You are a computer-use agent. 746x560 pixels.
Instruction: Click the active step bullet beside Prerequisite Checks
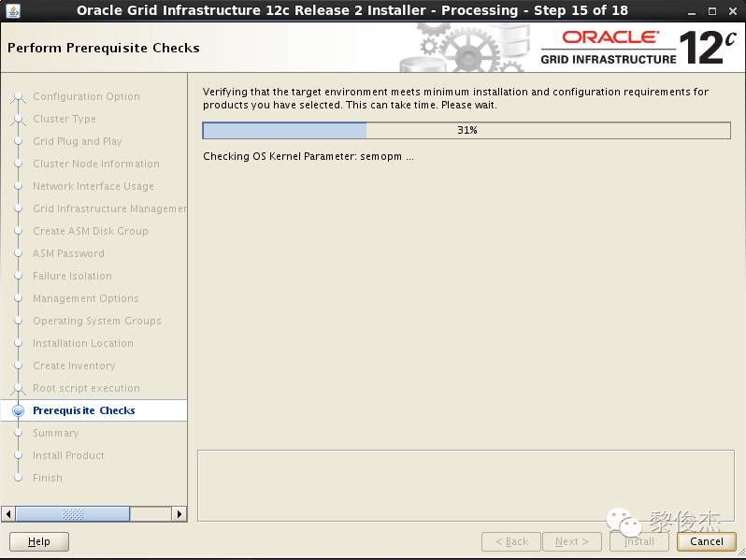[x=18, y=410]
